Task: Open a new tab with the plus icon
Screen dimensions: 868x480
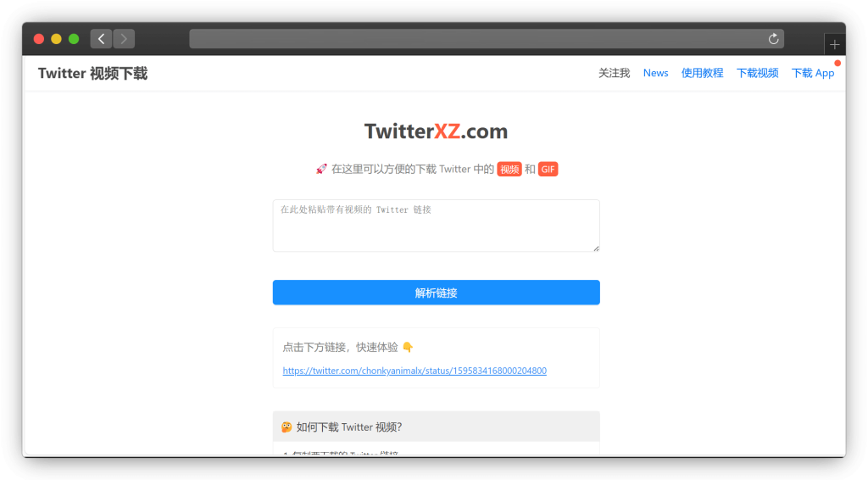Action: [x=834, y=45]
